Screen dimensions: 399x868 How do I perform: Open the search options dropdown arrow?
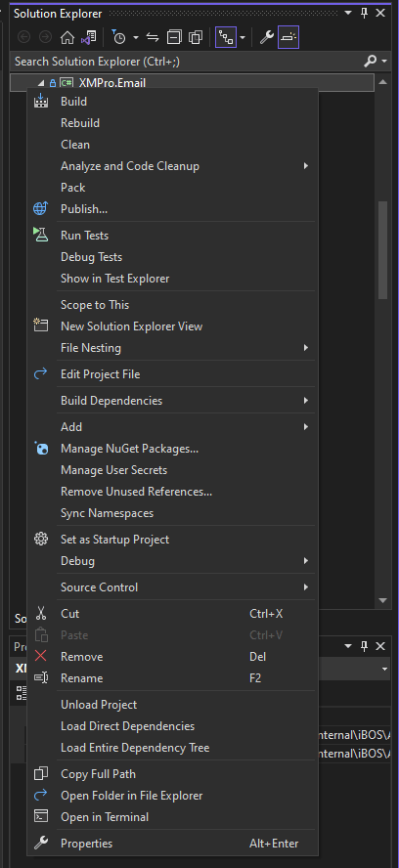point(384,61)
